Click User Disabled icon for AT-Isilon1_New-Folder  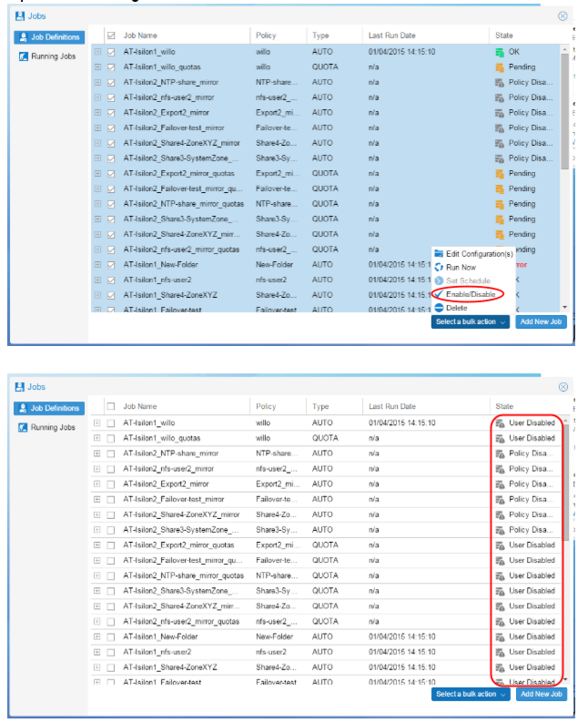500,637
